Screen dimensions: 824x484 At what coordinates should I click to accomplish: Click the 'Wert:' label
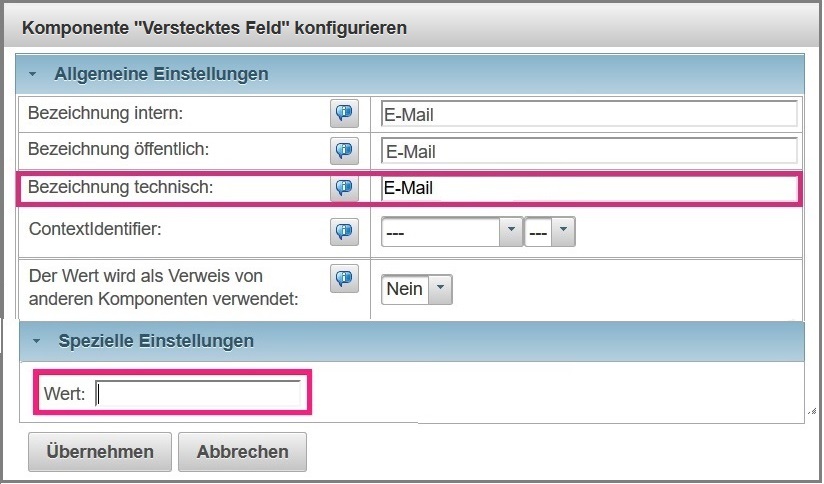coord(64,394)
